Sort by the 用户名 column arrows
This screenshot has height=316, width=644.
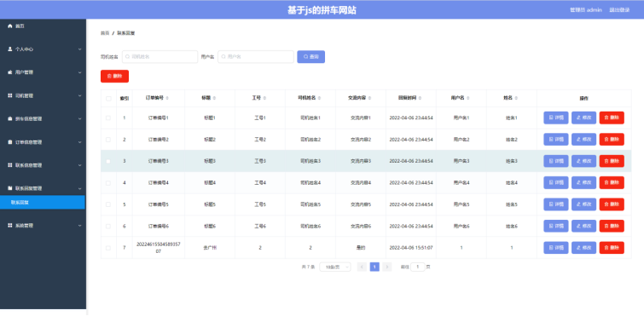(x=468, y=98)
